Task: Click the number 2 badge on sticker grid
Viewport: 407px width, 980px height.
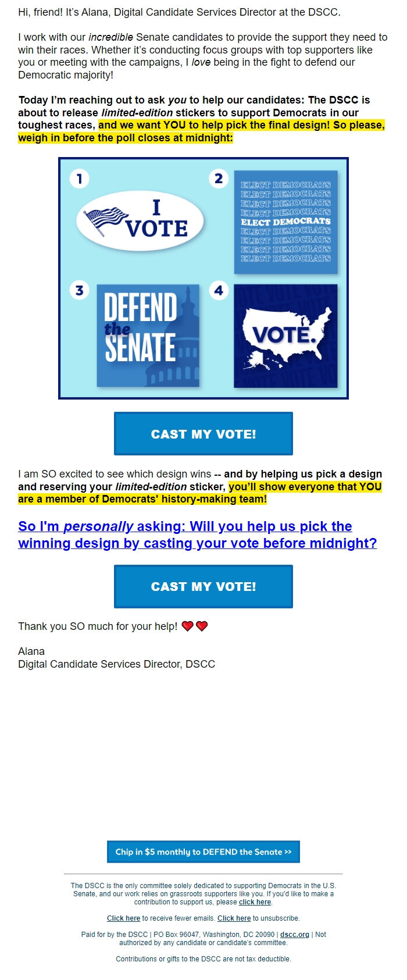Action: [218, 179]
